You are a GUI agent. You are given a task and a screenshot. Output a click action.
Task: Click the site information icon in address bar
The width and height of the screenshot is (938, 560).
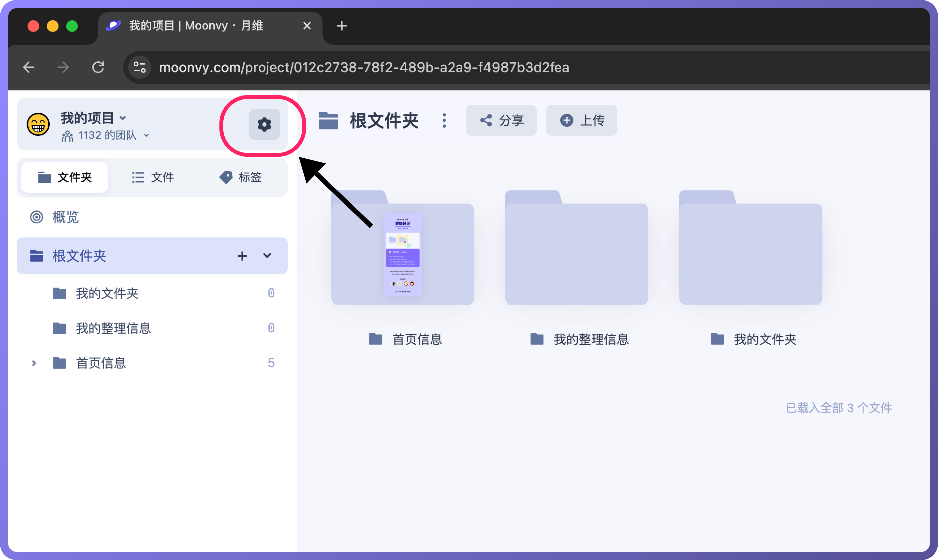coord(139,67)
